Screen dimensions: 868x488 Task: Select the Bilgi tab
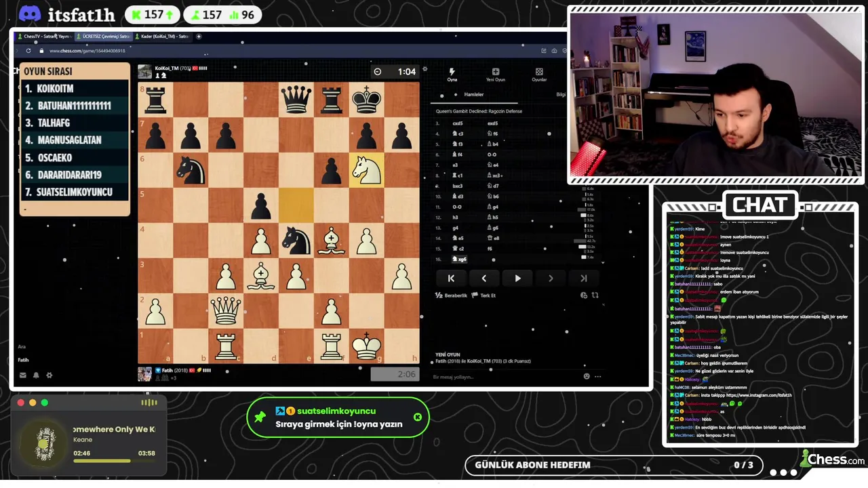[x=561, y=94]
